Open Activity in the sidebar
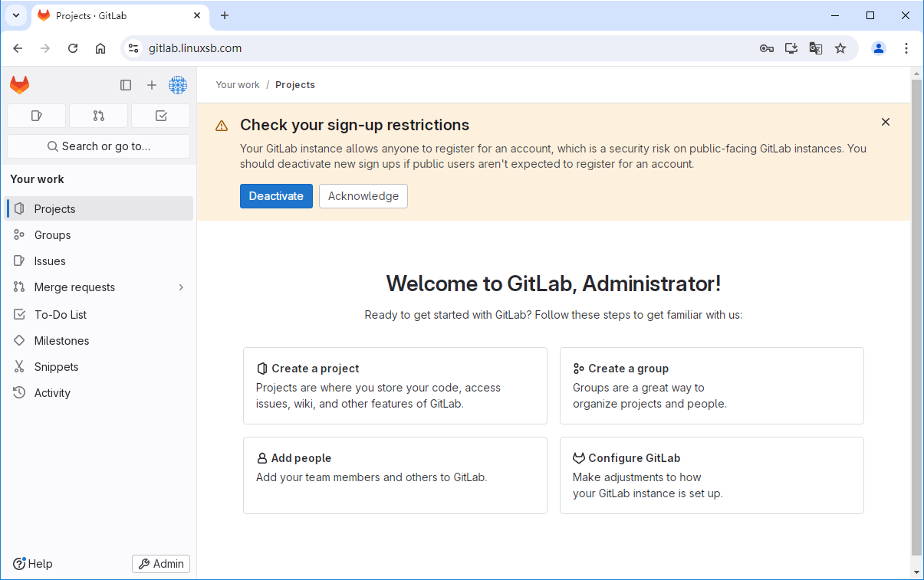The image size is (924, 580). click(99, 393)
